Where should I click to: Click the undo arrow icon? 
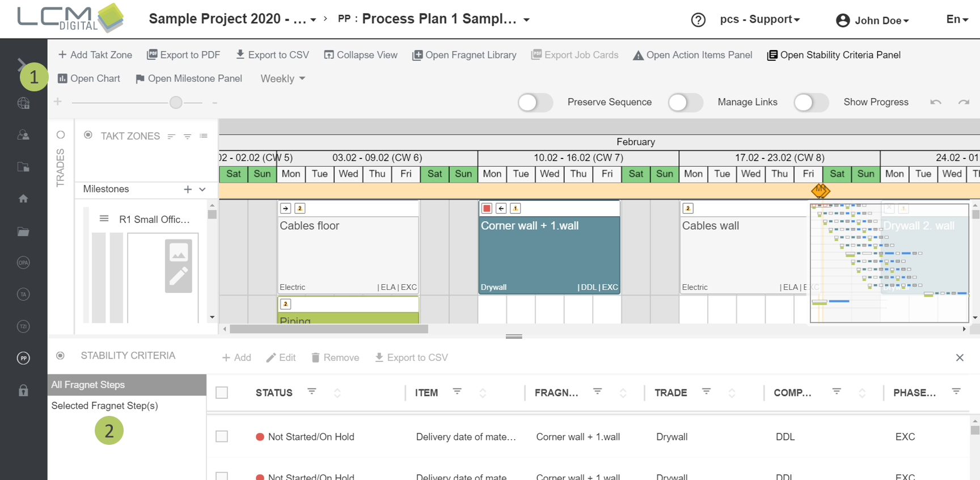[936, 102]
